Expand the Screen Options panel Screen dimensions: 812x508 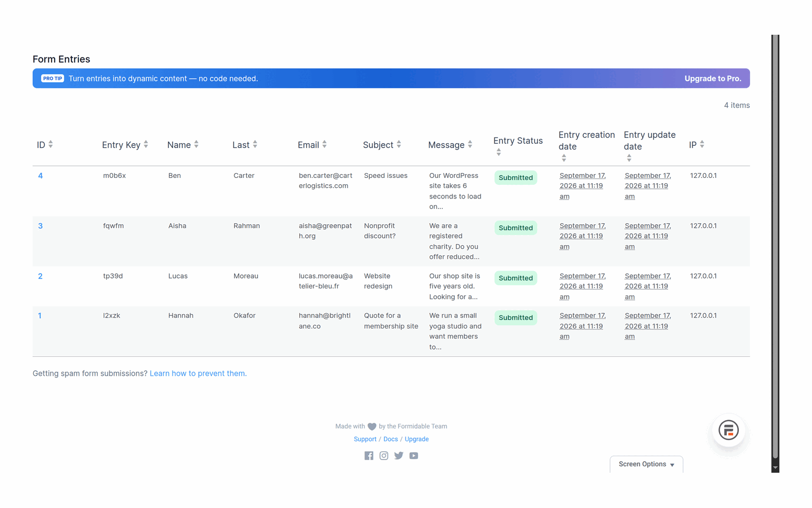coord(646,464)
